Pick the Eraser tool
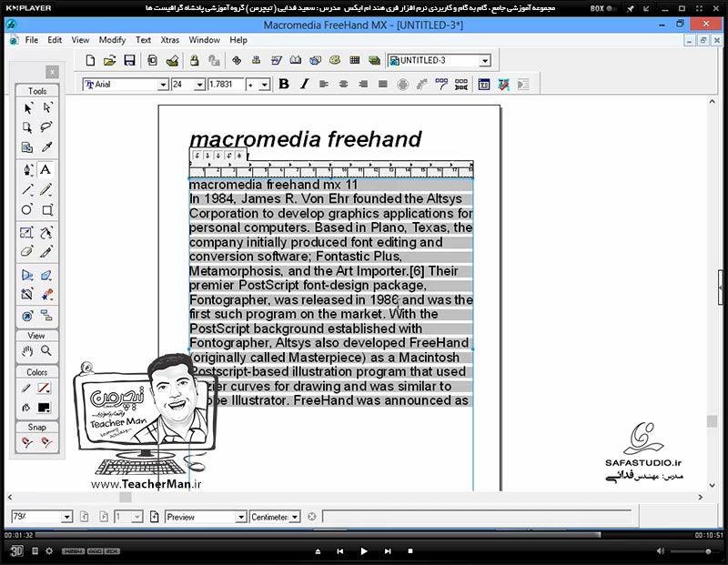The height and width of the screenshot is (565, 728). [27, 252]
